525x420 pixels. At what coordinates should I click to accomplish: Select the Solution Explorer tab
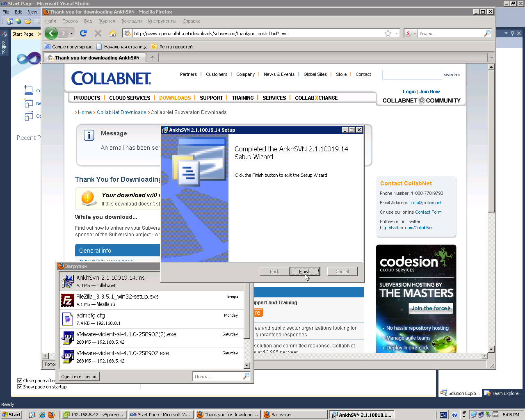(460, 393)
